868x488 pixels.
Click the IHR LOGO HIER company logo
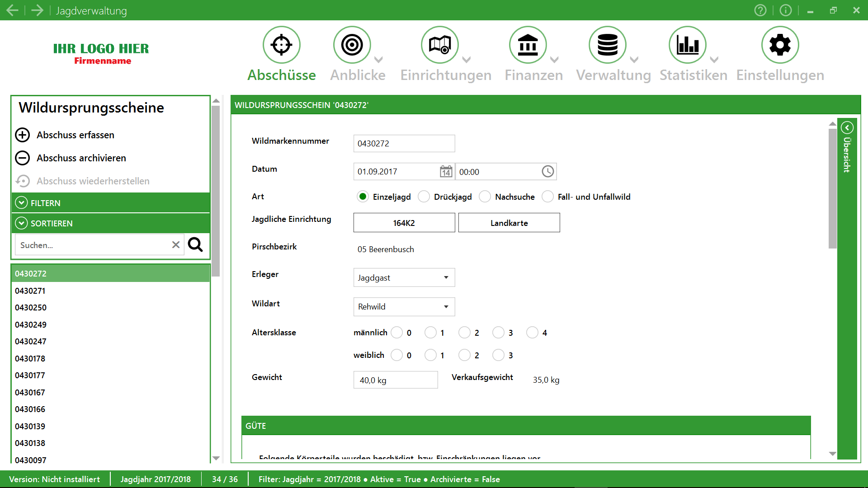(101, 53)
